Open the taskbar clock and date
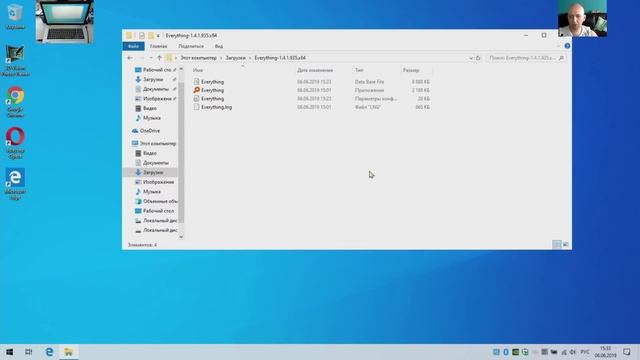 coord(606,352)
